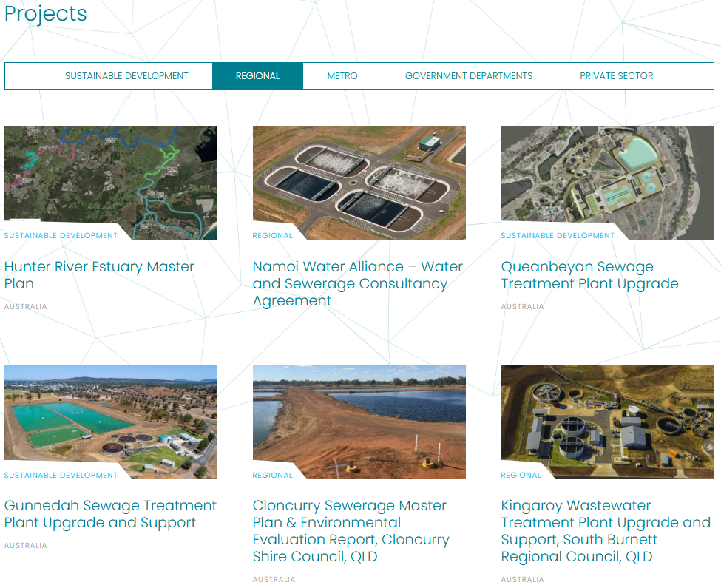Screen dimensions: 721x588
Task: Click the Namoi Water Alliance aerial photo
Action: pos(359,183)
